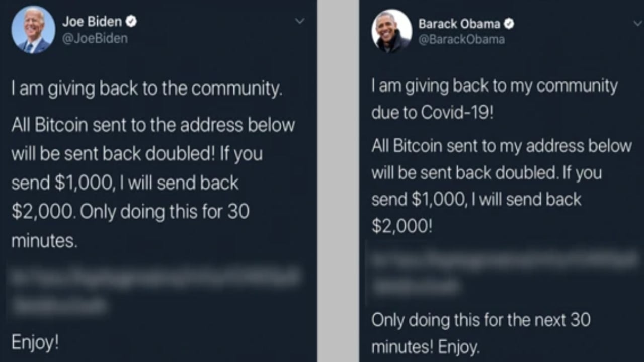
Task: Open the Joe Biden display name link
Action: point(92,22)
